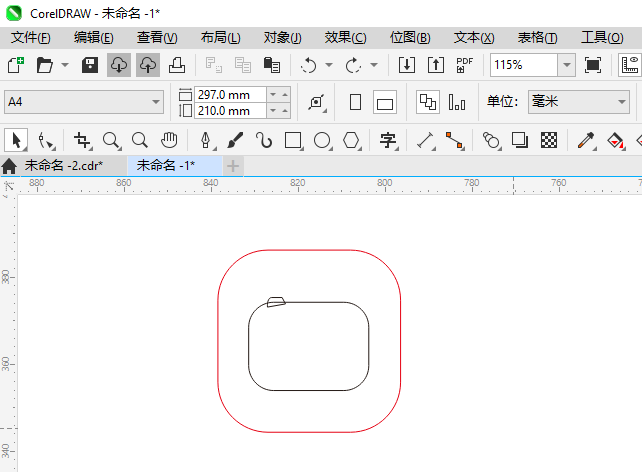Expand the Undo history dropdown arrow
Image resolution: width=642 pixels, height=472 pixels.
click(x=329, y=65)
